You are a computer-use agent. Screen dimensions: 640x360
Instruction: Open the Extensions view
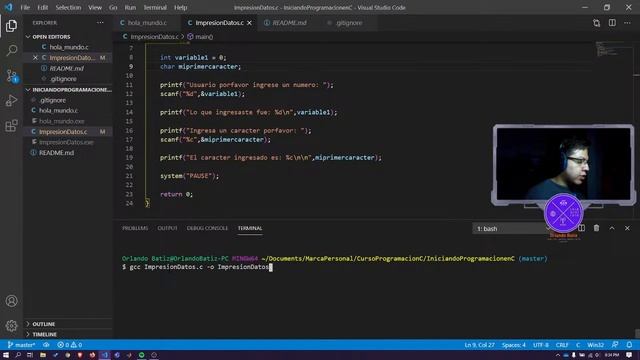coord(11,125)
